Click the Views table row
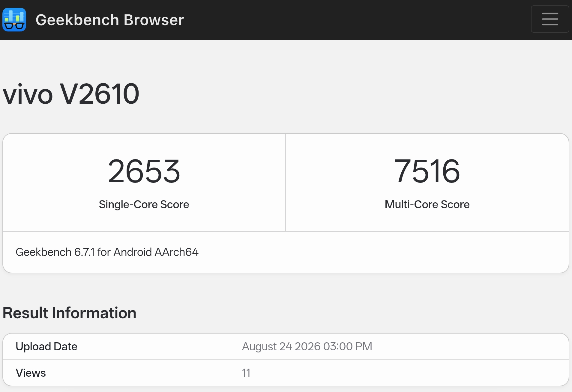The width and height of the screenshot is (572, 392). point(286,373)
